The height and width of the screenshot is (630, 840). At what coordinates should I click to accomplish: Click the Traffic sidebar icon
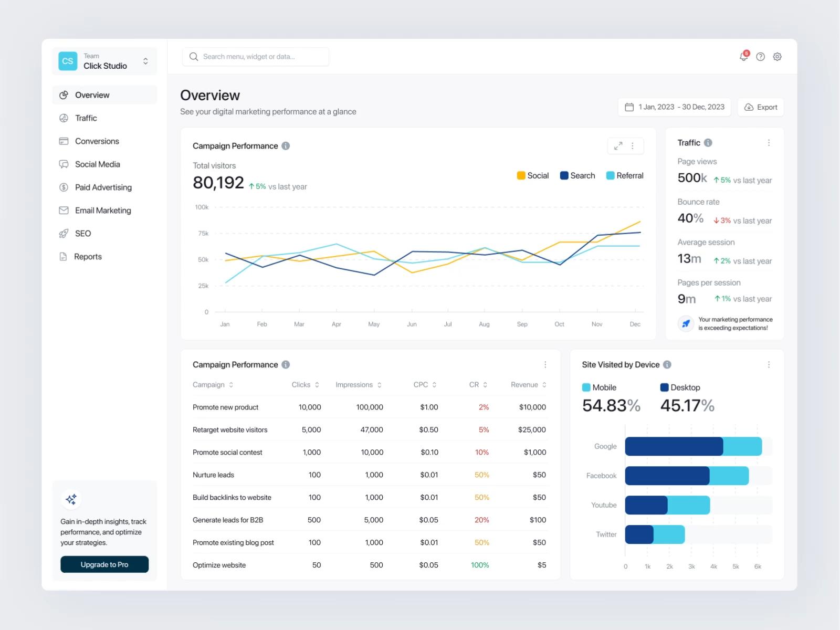click(x=64, y=118)
